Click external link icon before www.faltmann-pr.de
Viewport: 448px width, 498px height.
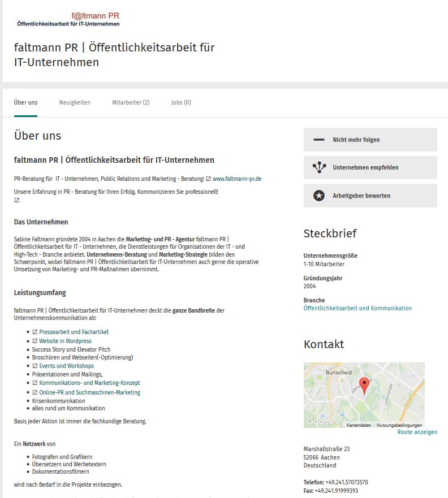click(208, 179)
